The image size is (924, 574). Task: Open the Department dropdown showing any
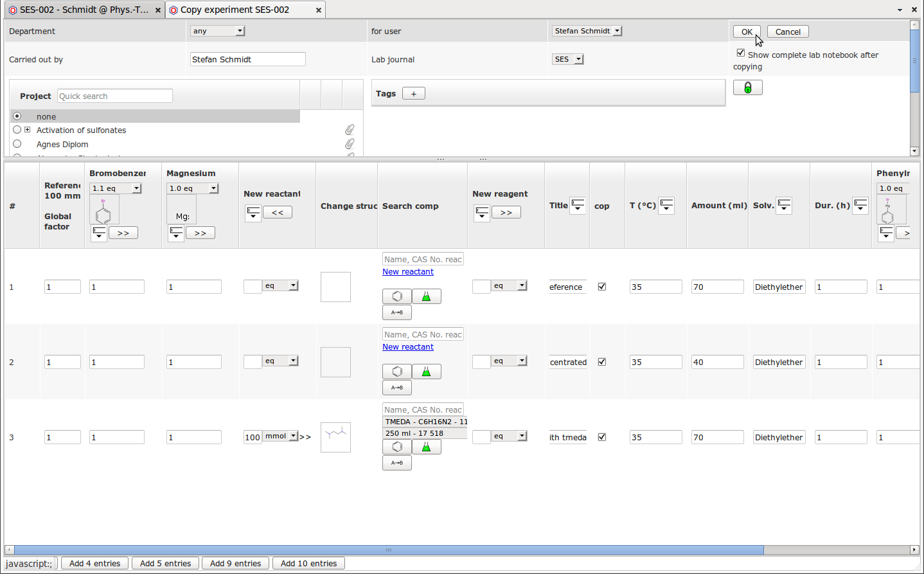pos(218,31)
